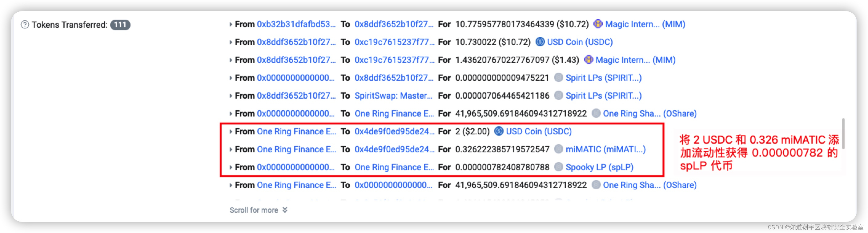The height and width of the screenshot is (233, 868).
Task: Click the miMATIC token icon
Action: click(558, 149)
